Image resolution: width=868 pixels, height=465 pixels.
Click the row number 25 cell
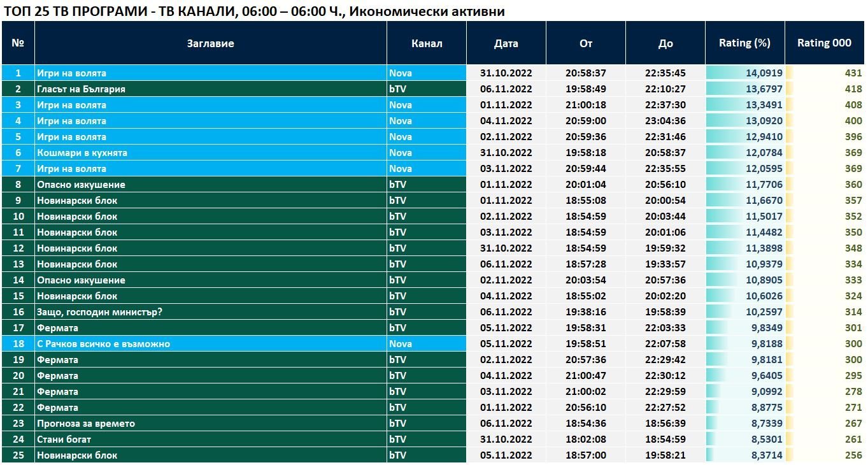point(18,455)
